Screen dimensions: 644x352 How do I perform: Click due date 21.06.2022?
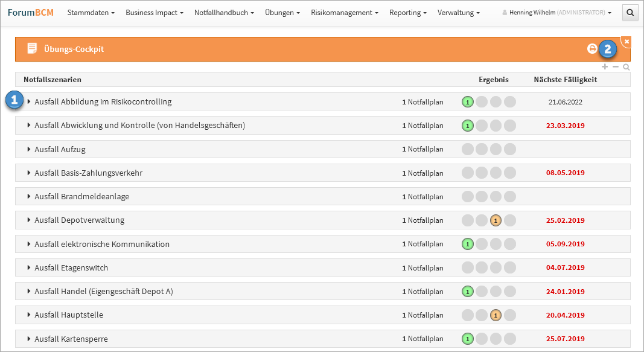pyautogui.click(x=565, y=102)
